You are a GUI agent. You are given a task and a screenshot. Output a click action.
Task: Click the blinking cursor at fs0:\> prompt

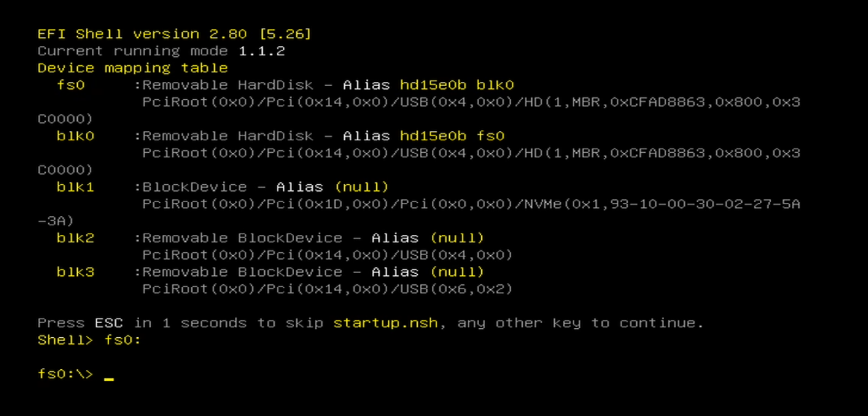click(109, 378)
